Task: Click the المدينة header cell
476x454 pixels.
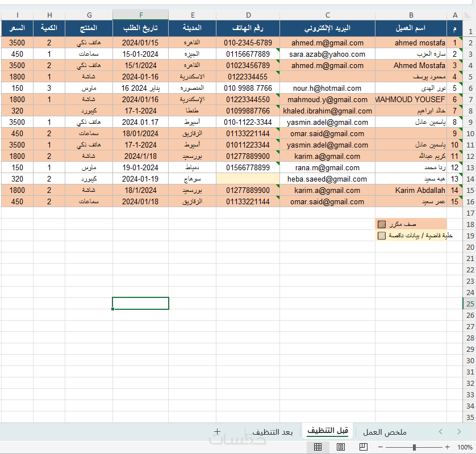Action: (193, 28)
